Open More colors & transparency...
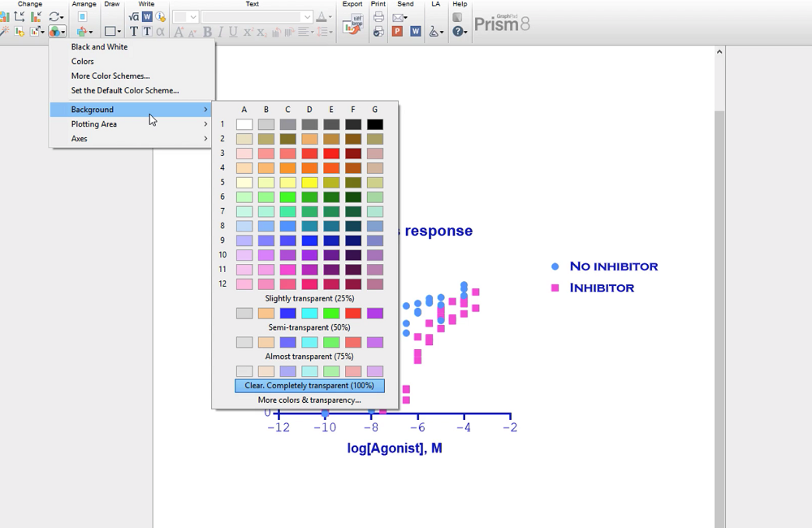 tap(309, 400)
